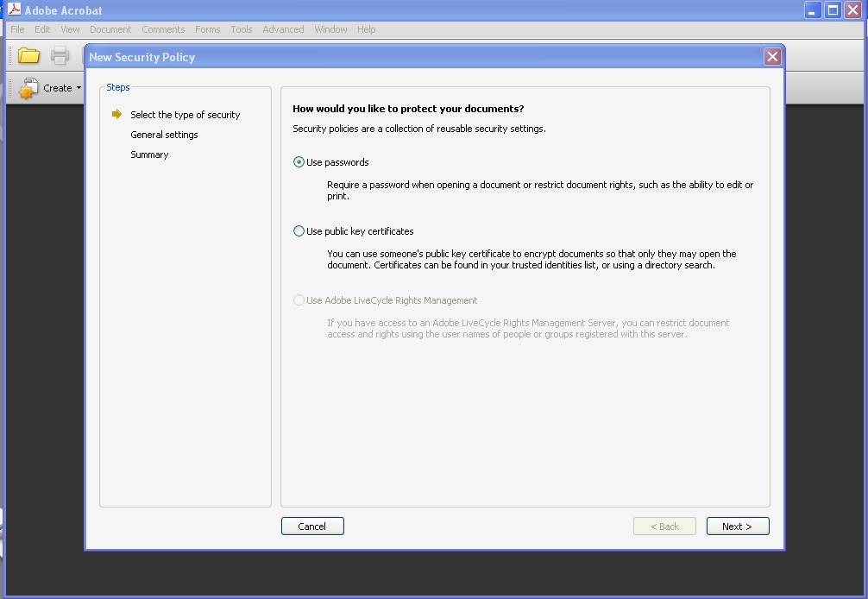Minimize the Adobe Acrobat window

tap(812, 10)
